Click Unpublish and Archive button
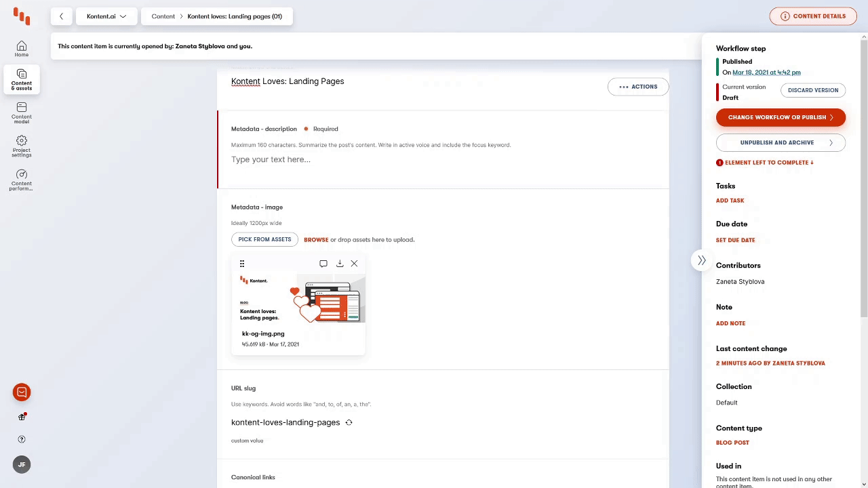 (x=781, y=142)
